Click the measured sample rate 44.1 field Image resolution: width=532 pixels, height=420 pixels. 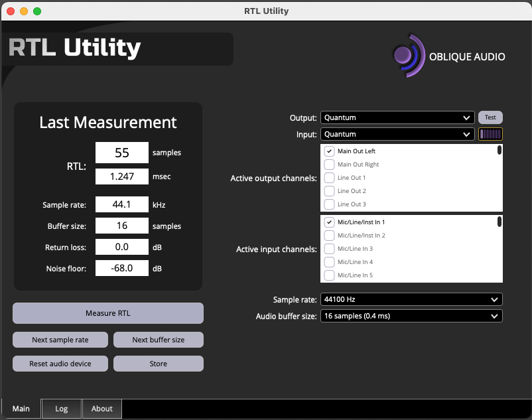pyautogui.click(x=122, y=204)
